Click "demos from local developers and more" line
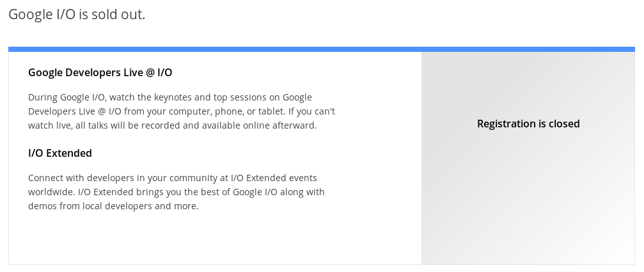 click(113, 206)
